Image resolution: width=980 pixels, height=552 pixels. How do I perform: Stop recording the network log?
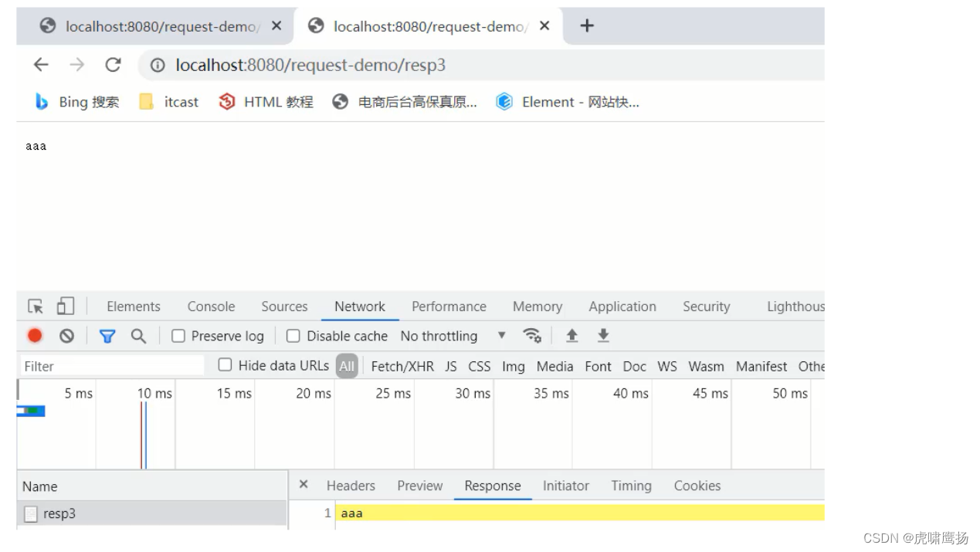point(34,336)
